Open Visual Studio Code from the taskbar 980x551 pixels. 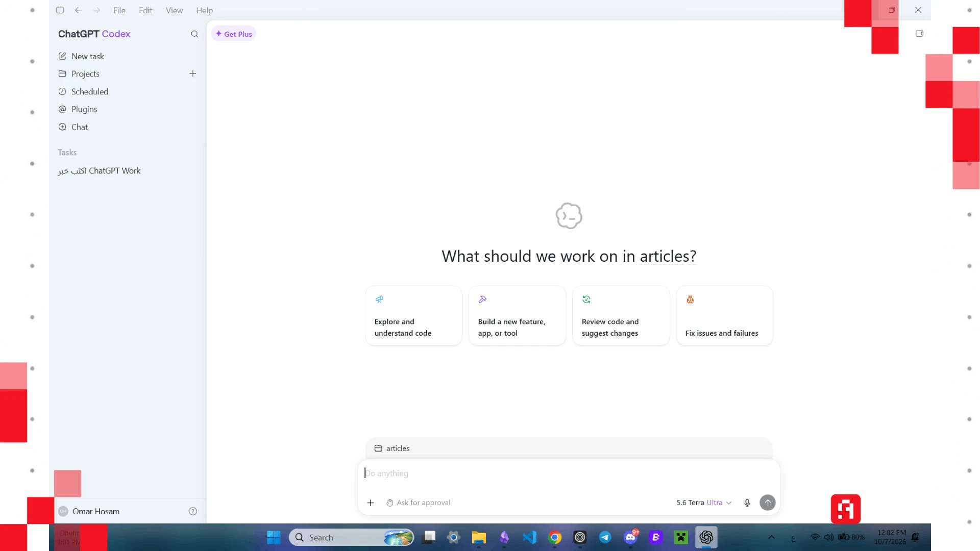[529, 537]
